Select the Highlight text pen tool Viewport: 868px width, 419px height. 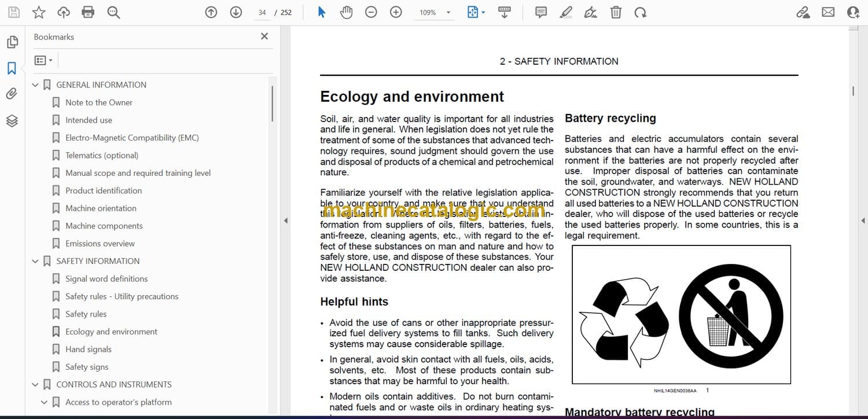566,12
